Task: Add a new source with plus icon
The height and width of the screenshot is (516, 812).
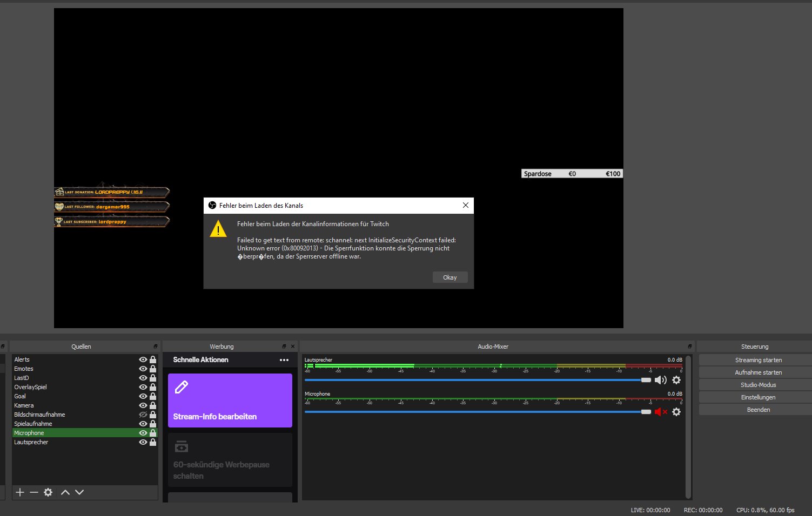Action: click(x=20, y=492)
